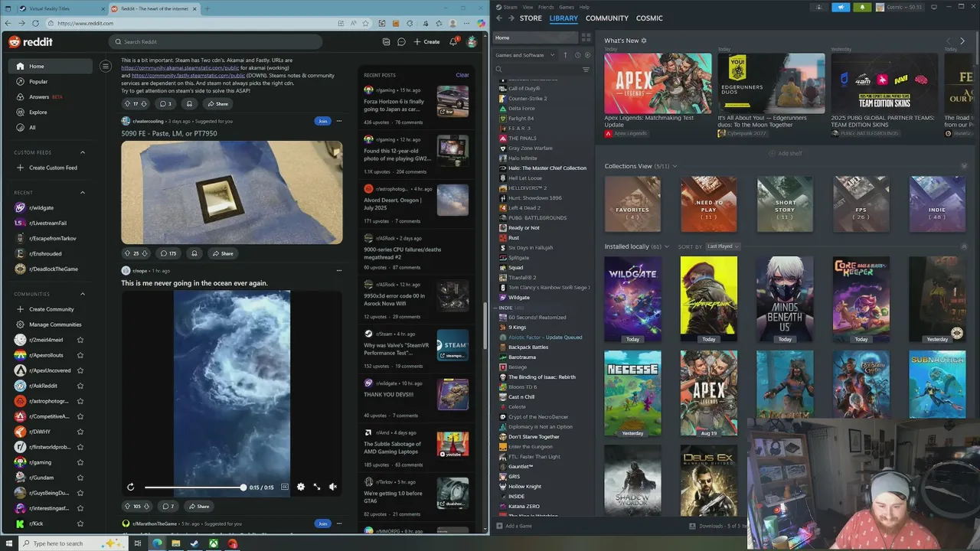Share the ocean video post

coord(198,506)
